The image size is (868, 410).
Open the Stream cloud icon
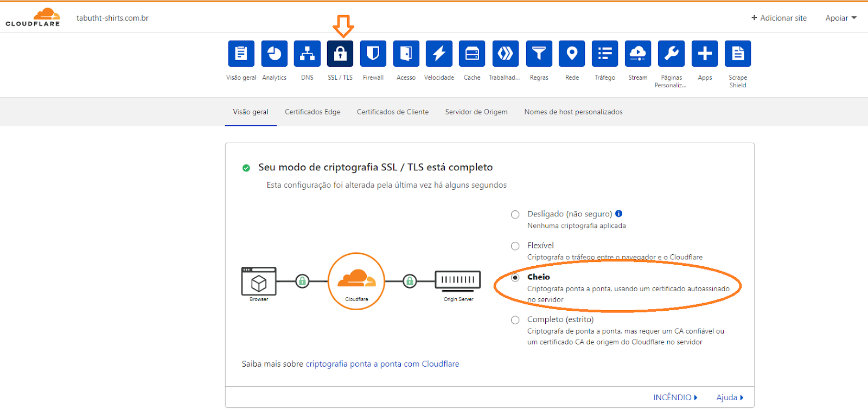[638, 54]
